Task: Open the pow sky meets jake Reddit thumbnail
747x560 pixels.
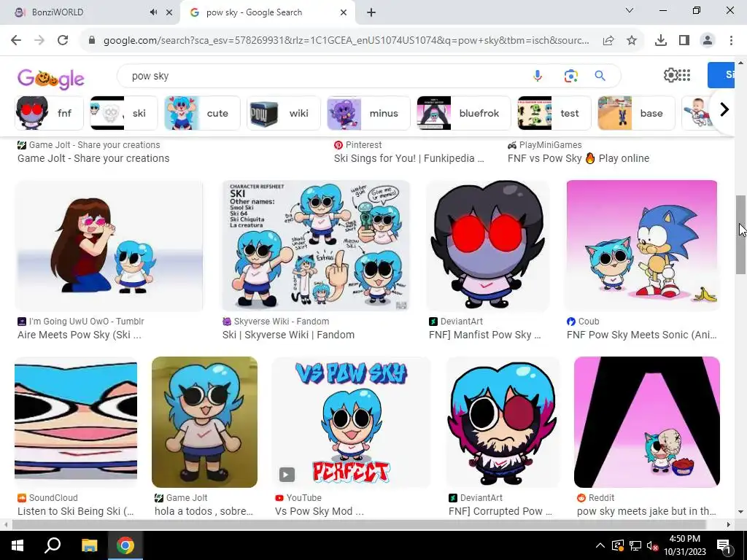Action: (647, 422)
